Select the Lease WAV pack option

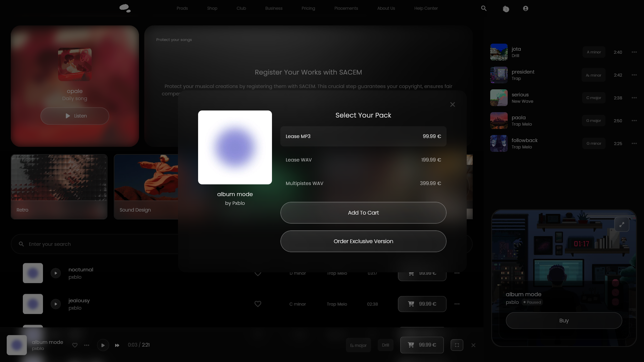click(x=363, y=160)
